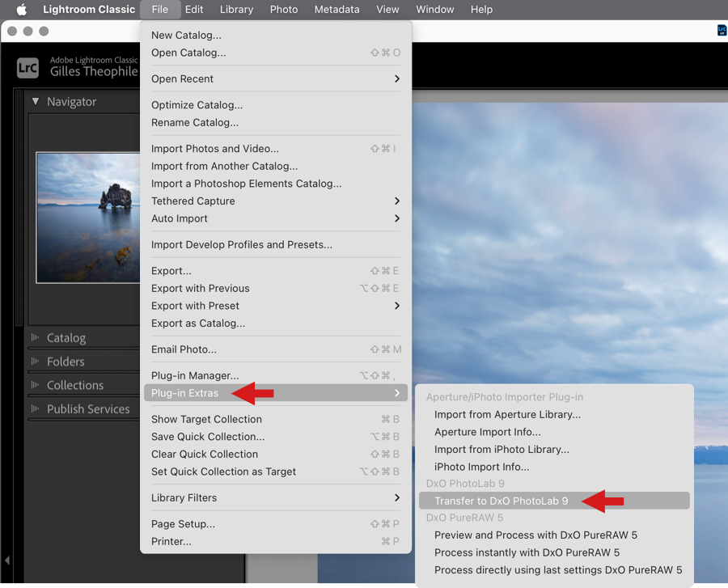The image size is (728, 588).
Task: Choose Import Photos and Video...
Action: 276,149
